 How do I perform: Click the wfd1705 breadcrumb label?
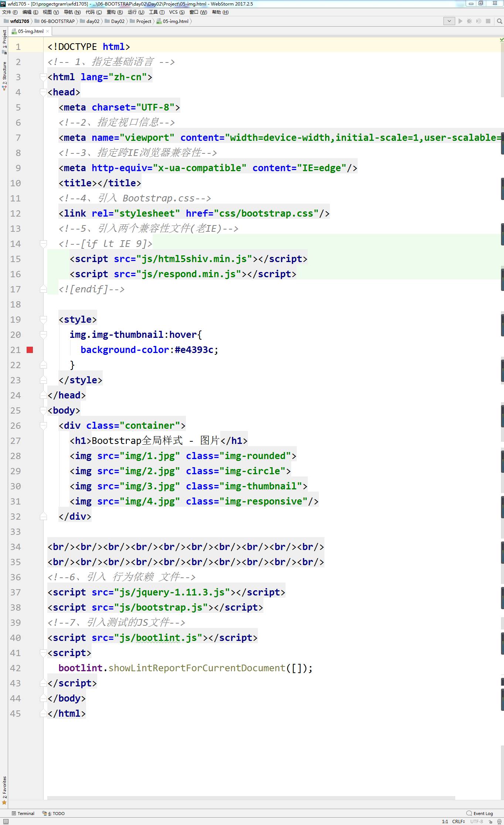[20, 21]
